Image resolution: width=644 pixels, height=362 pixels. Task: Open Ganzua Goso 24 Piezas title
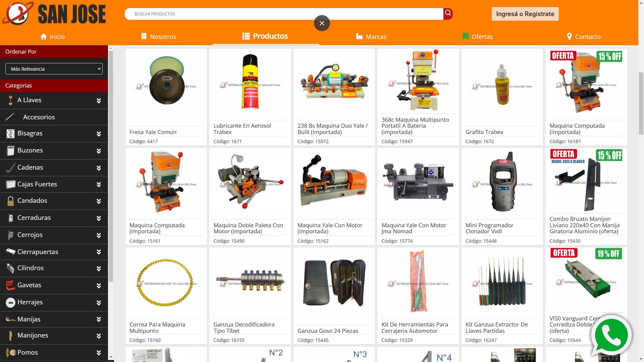(x=328, y=331)
